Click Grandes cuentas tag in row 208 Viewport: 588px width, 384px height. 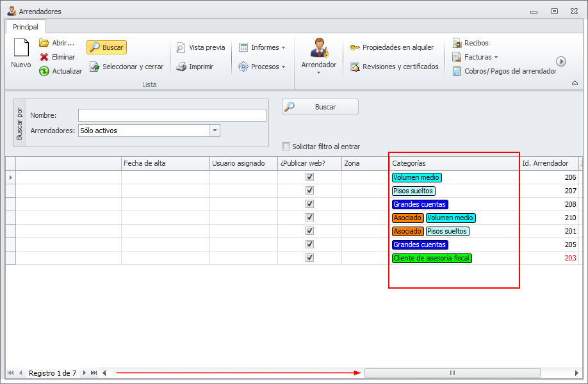point(420,204)
